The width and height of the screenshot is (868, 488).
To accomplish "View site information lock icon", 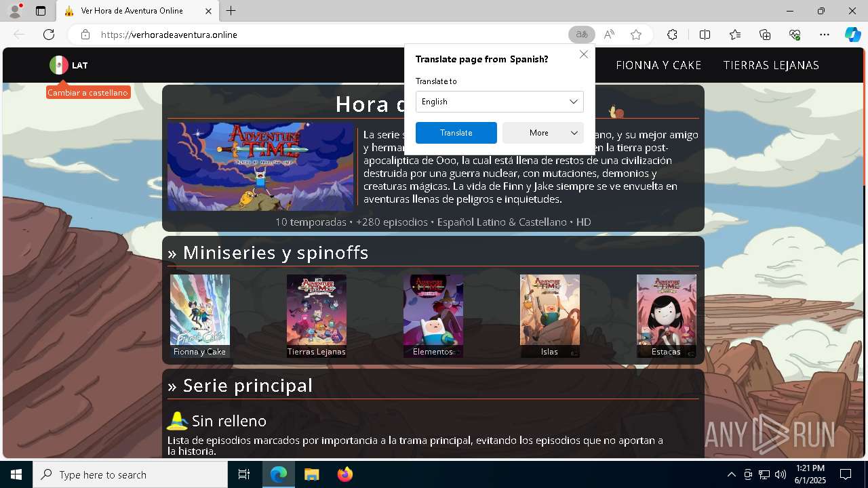I will [85, 35].
